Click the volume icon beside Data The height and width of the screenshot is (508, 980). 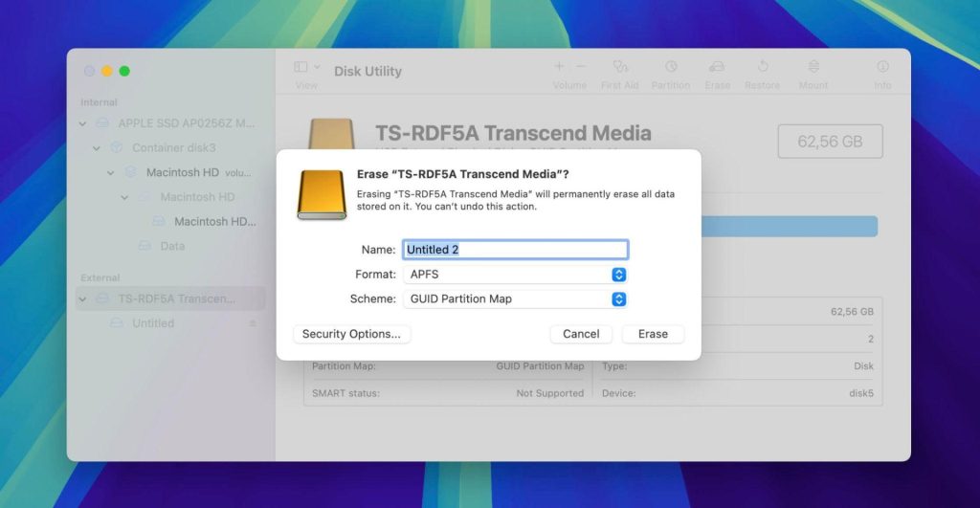pos(145,246)
